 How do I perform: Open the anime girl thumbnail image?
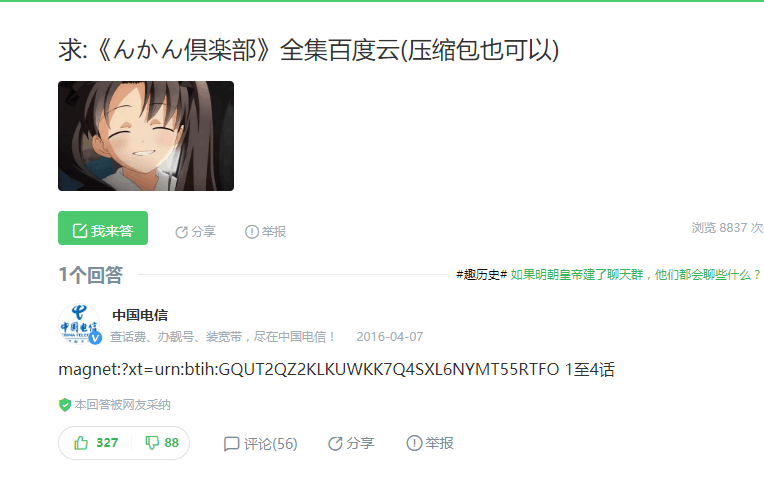pyautogui.click(x=146, y=136)
